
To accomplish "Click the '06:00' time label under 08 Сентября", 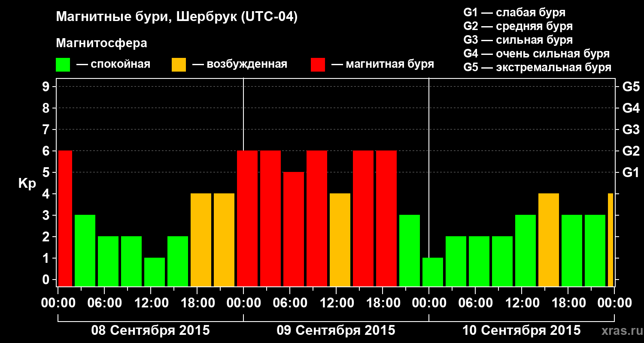I will 104,303.
